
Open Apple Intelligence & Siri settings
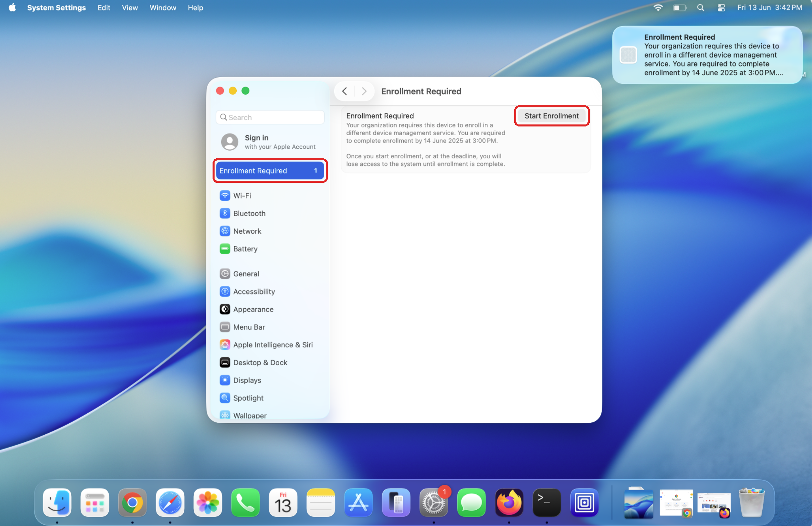270,345
